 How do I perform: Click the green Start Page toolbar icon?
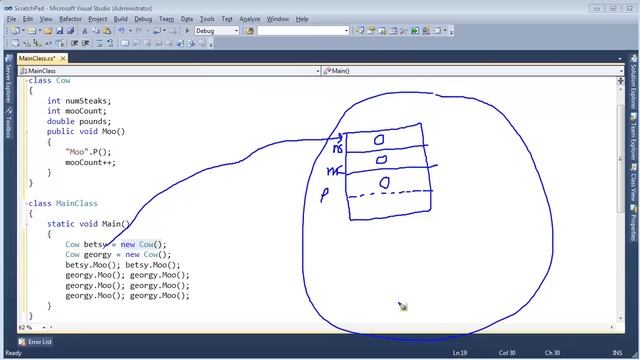coord(415,31)
